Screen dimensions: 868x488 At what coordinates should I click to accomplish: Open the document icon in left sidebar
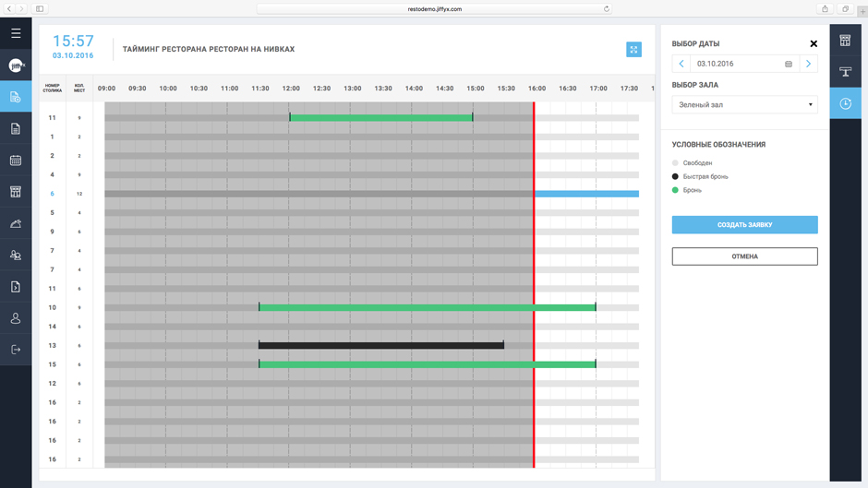16,129
